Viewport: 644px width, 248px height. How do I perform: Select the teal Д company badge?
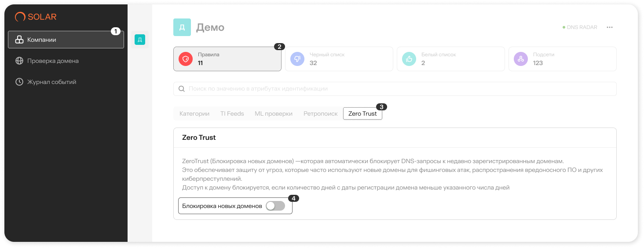[x=139, y=40]
